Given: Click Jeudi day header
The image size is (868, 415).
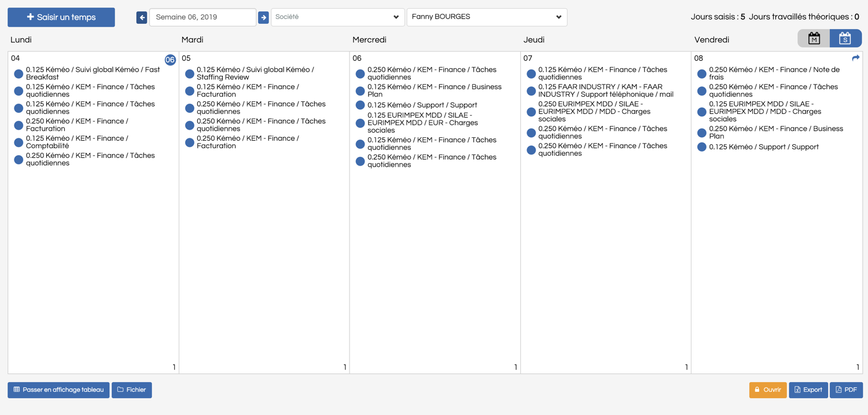Looking at the screenshot, I should click(534, 40).
